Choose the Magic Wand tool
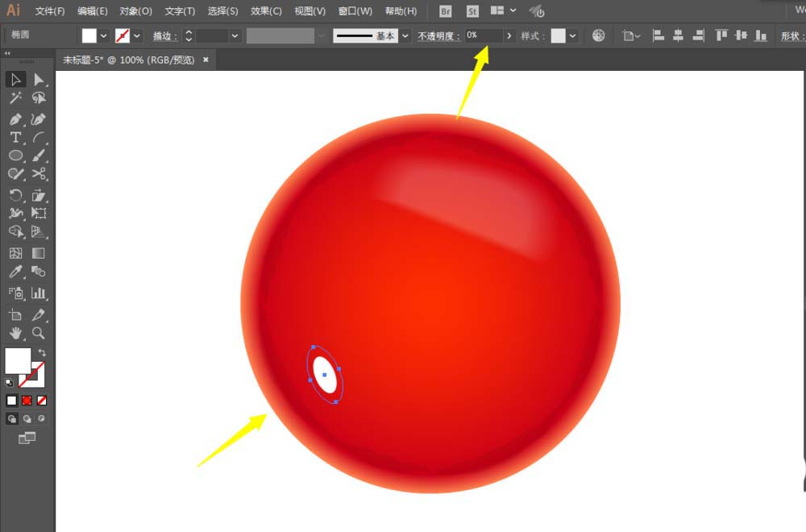Image resolution: width=806 pixels, height=532 pixels. [15, 98]
